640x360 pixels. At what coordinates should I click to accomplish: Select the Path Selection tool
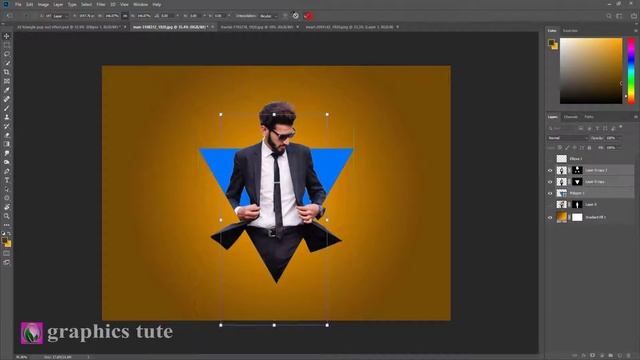click(7, 189)
